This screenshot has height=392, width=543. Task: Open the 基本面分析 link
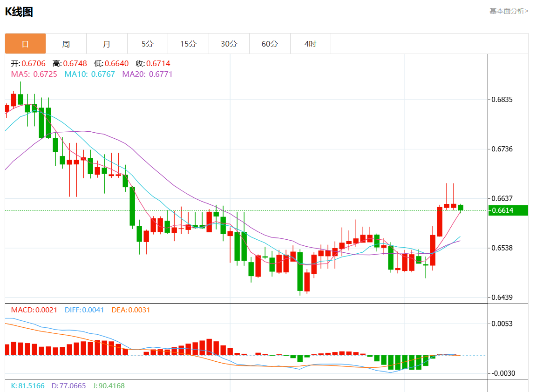(509, 11)
